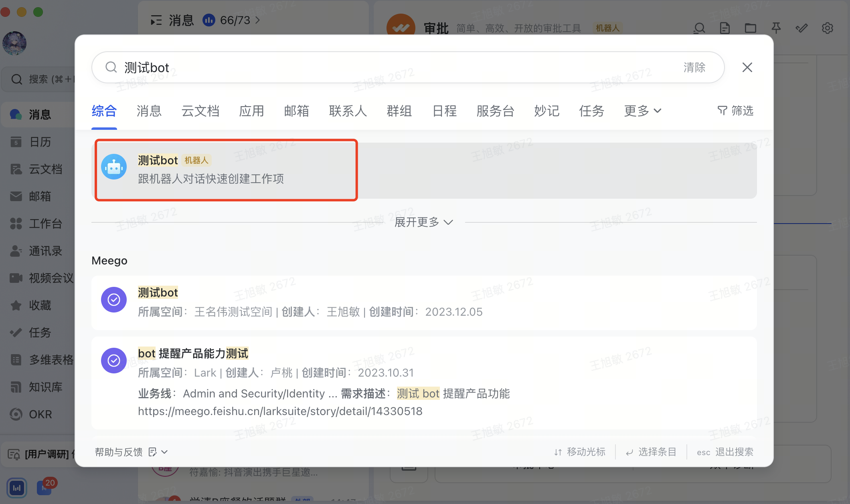
Task: Expand results with 展开更多
Action: point(423,222)
